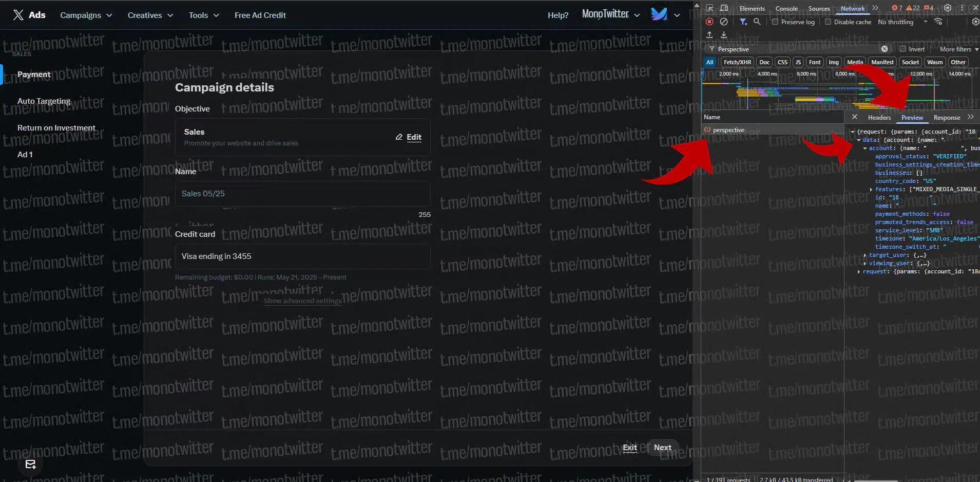
Task: Click the red errors count indicator
Action: pyautogui.click(x=897, y=8)
